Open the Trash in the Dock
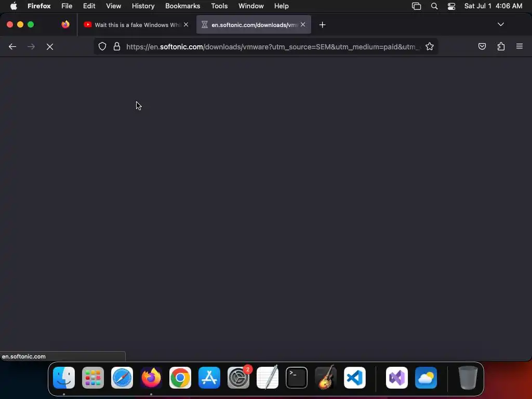The height and width of the screenshot is (399, 532). coord(468,378)
